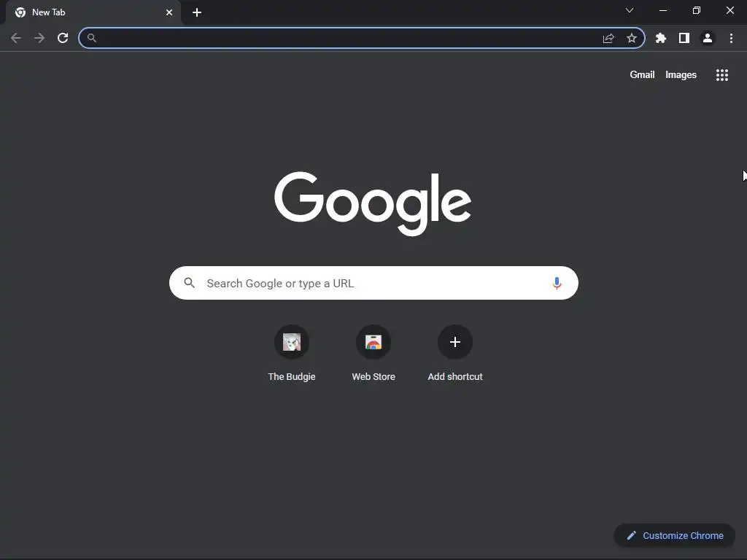Screen dimensions: 747x560
Task: Click the Customize Chrome button
Action: click(x=675, y=535)
